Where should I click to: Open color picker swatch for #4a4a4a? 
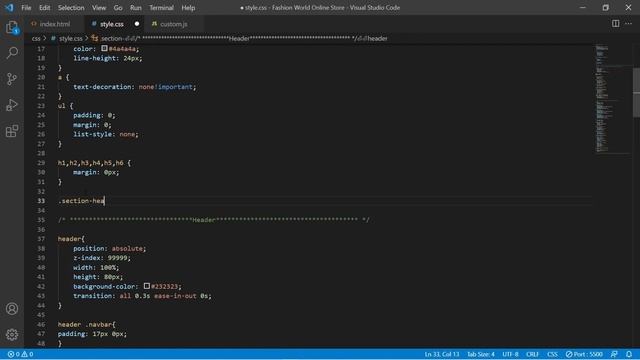[104, 48]
